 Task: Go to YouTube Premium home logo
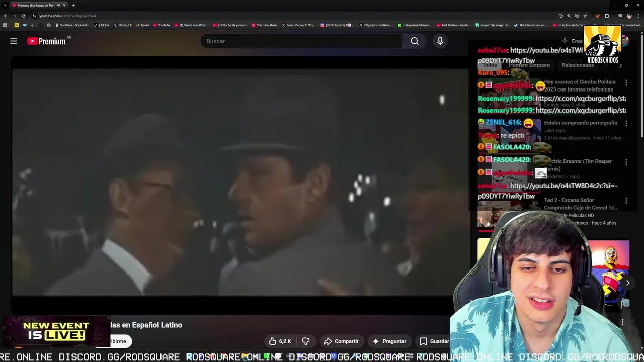pyautogui.click(x=46, y=41)
